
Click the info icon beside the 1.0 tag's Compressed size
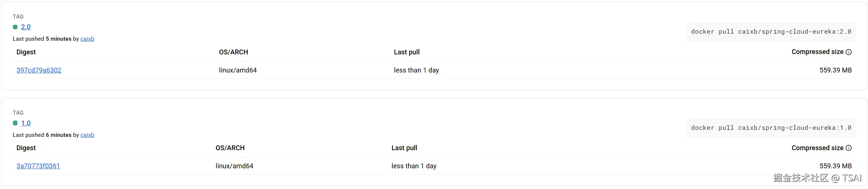(849, 148)
